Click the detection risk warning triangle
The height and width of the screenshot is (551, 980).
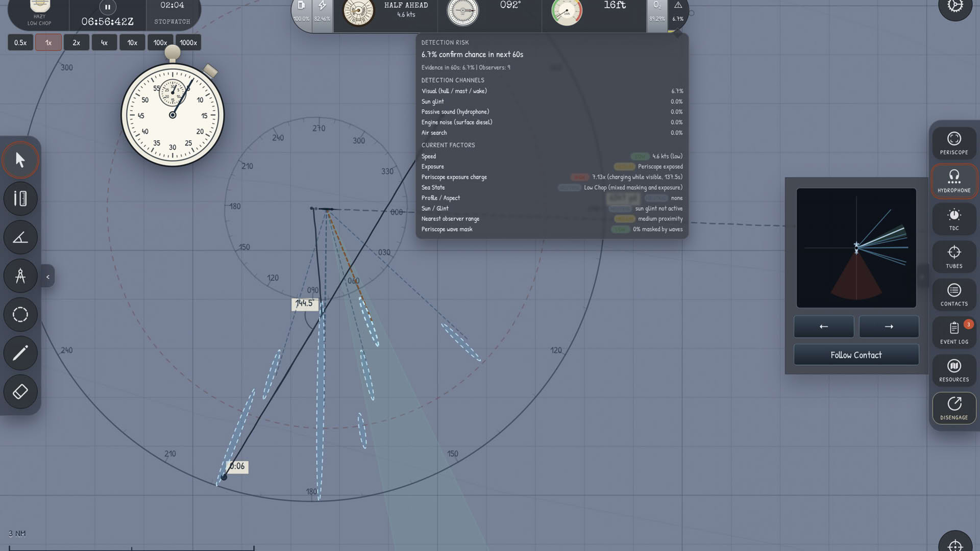[678, 5]
